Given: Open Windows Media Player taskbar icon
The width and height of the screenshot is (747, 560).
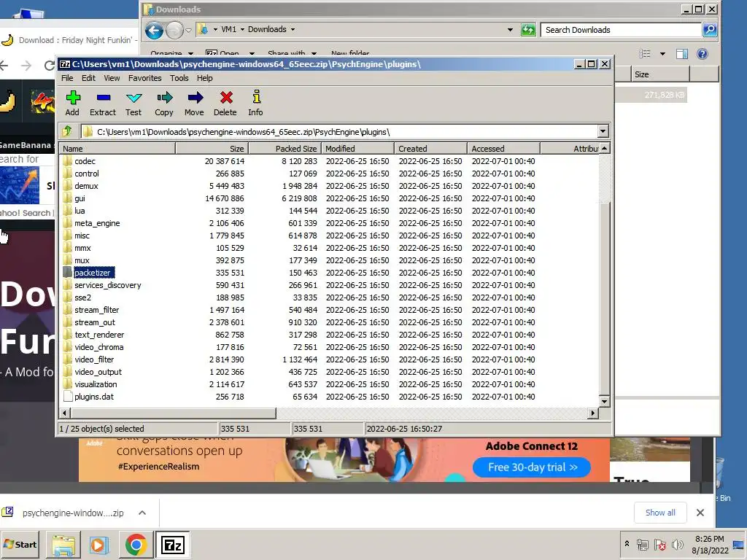Looking at the screenshot, I should pos(98,545).
